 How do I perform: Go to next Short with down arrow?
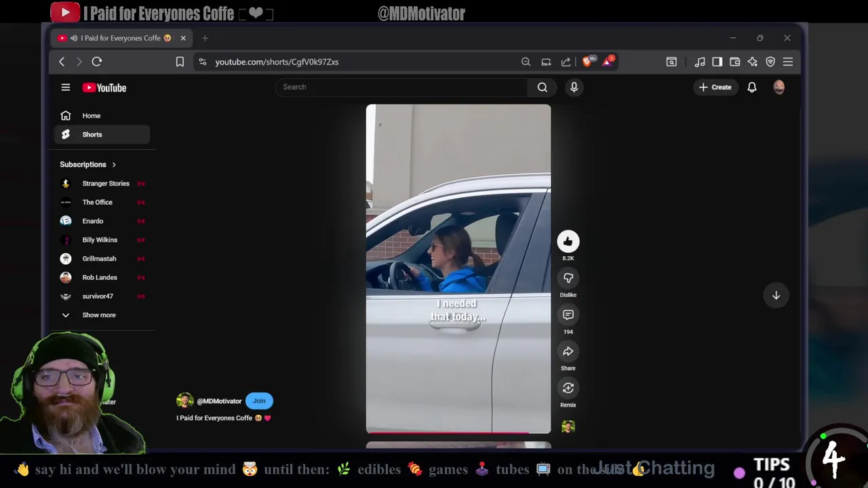(776, 296)
